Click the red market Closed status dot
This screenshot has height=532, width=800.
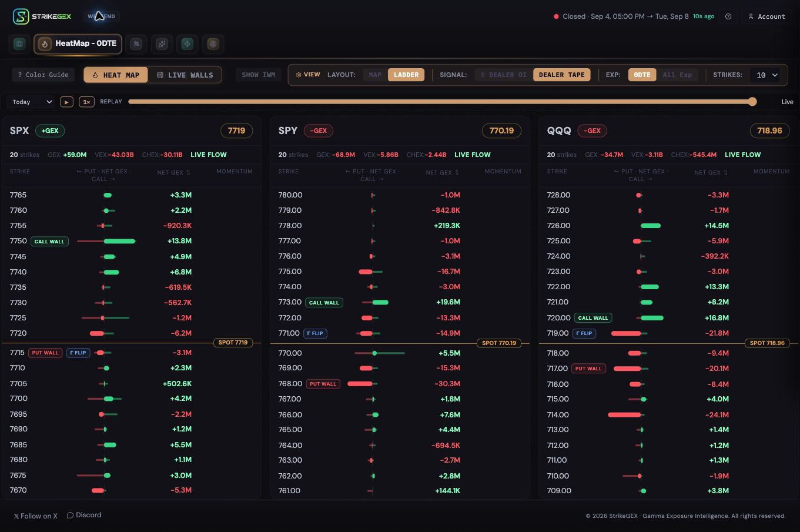point(556,16)
